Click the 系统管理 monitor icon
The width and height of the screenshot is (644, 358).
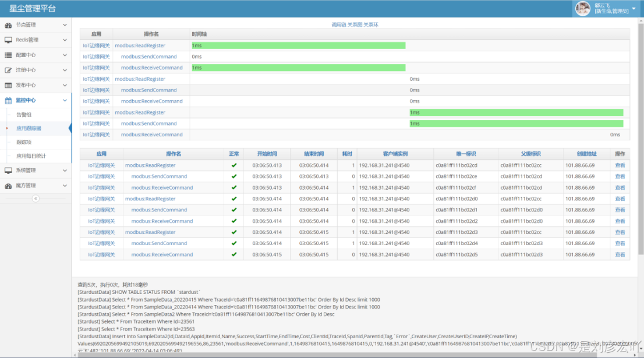click(x=8, y=171)
